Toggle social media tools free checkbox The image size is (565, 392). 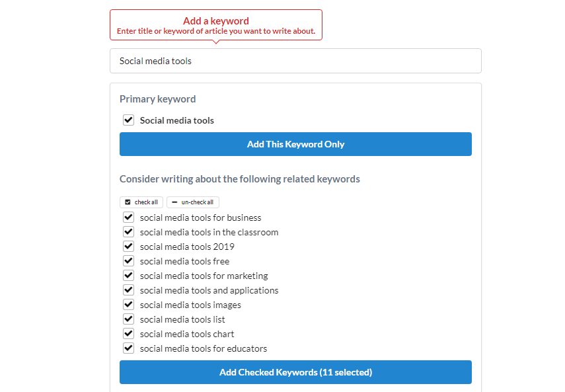(x=128, y=260)
